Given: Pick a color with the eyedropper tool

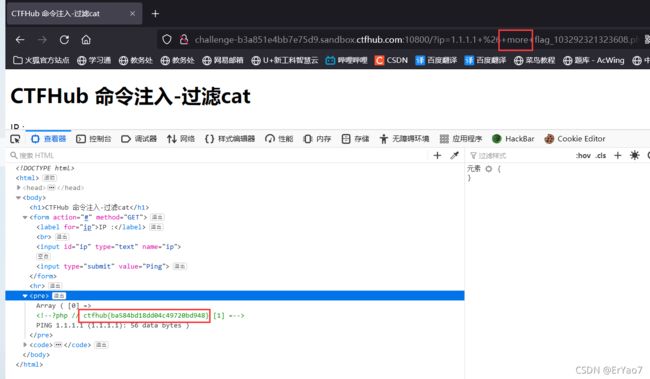Looking at the screenshot, I should pos(454,155).
